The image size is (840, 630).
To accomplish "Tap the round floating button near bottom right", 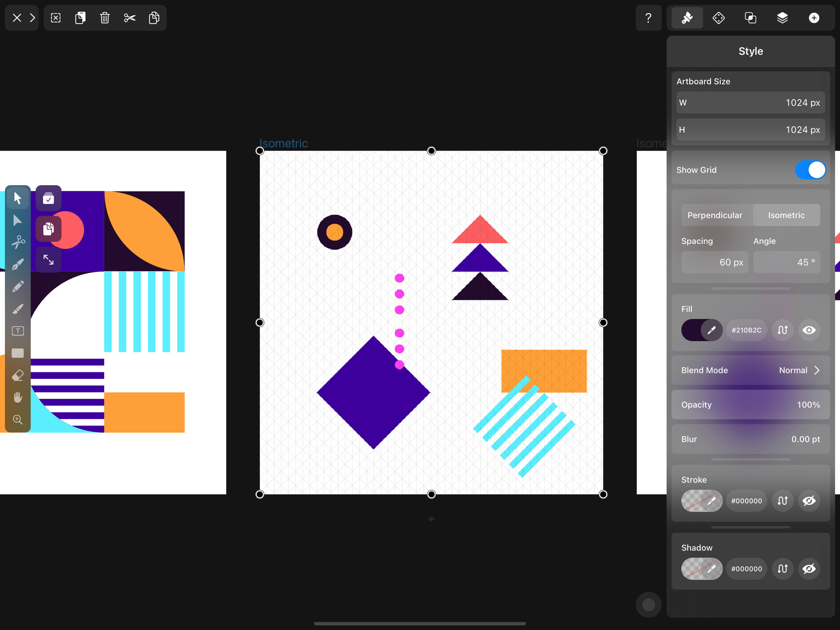I will pyautogui.click(x=648, y=604).
